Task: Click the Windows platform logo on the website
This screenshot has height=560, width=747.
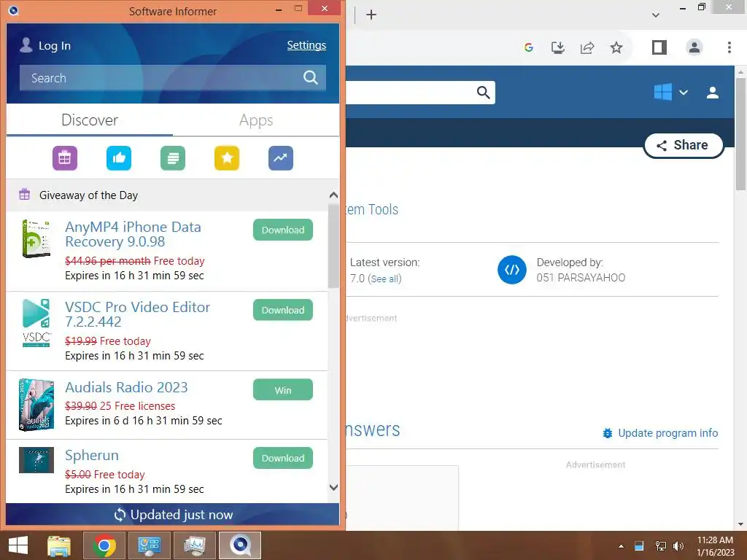Action: (x=662, y=92)
